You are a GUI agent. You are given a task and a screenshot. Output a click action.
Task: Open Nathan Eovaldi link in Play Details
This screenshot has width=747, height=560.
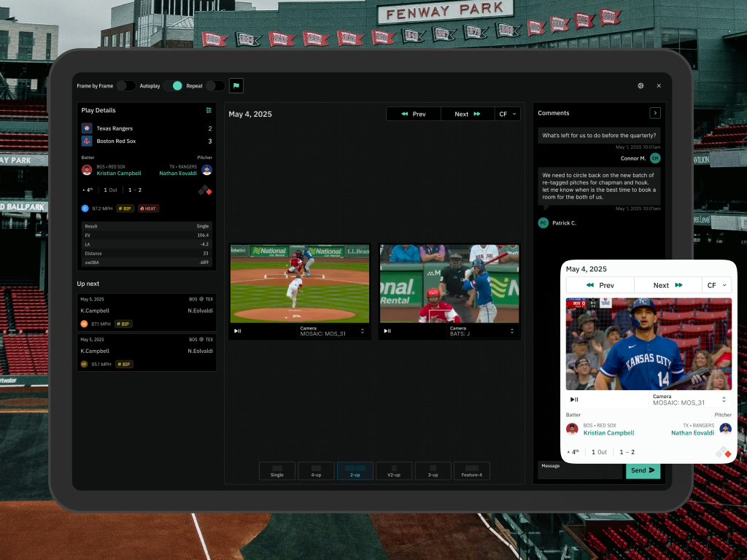(x=178, y=174)
